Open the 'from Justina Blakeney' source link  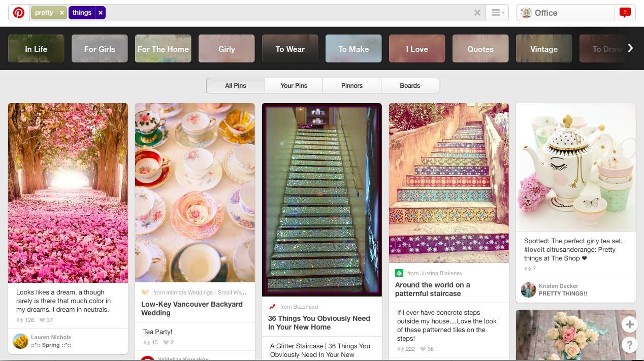[x=435, y=273]
